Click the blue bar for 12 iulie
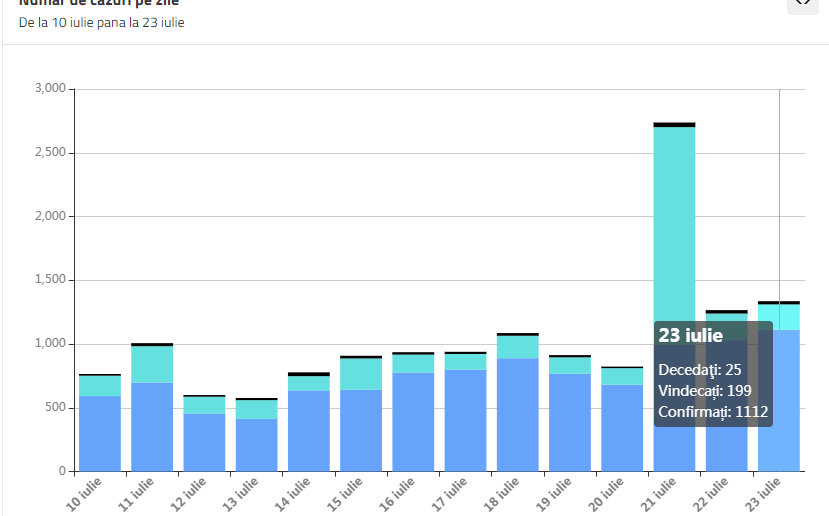The width and height of the screenshot is (829, 516). [x=204, y=442]
